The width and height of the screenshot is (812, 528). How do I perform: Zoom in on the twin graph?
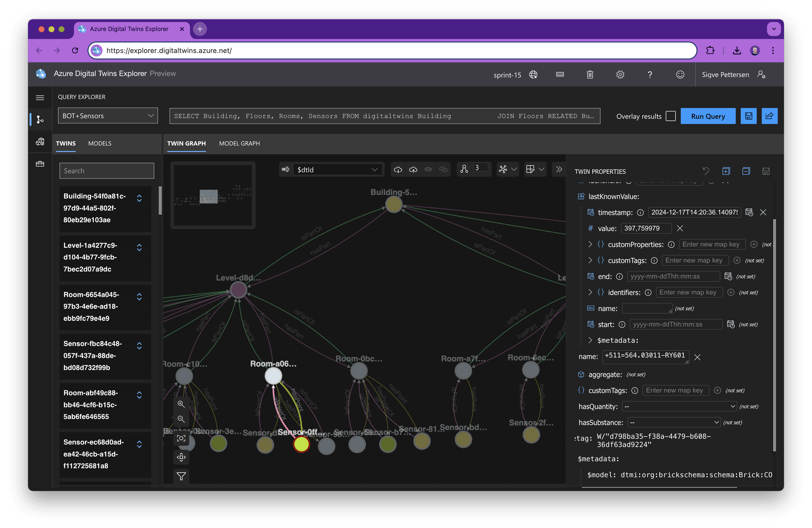pos(181,404)
